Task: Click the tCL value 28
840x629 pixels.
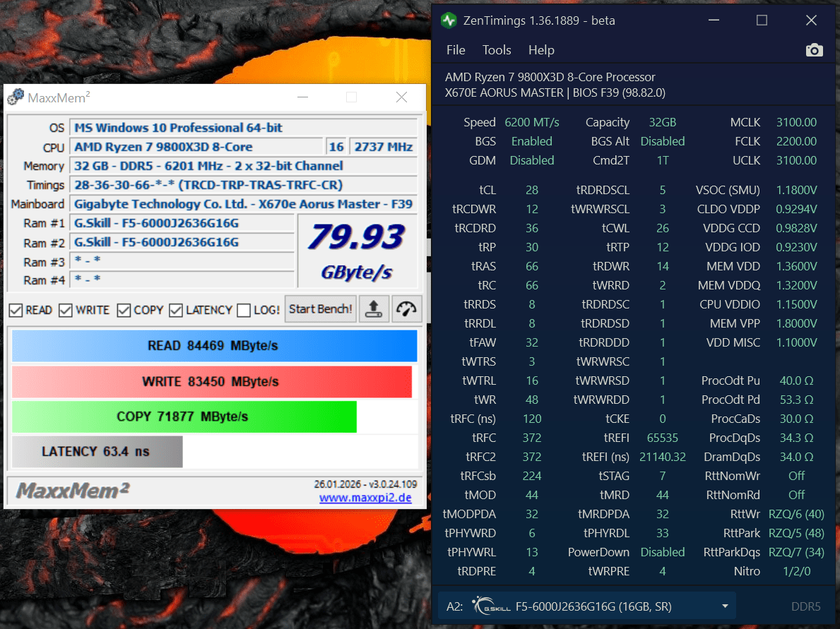Action: click(531, 190)
